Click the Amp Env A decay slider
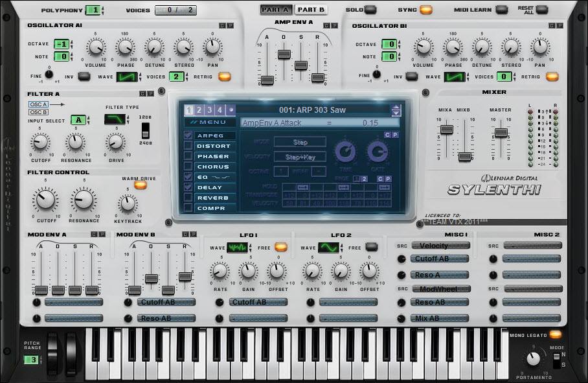The height and width of the screenshot is (383, 588). (x=284, y=54)
